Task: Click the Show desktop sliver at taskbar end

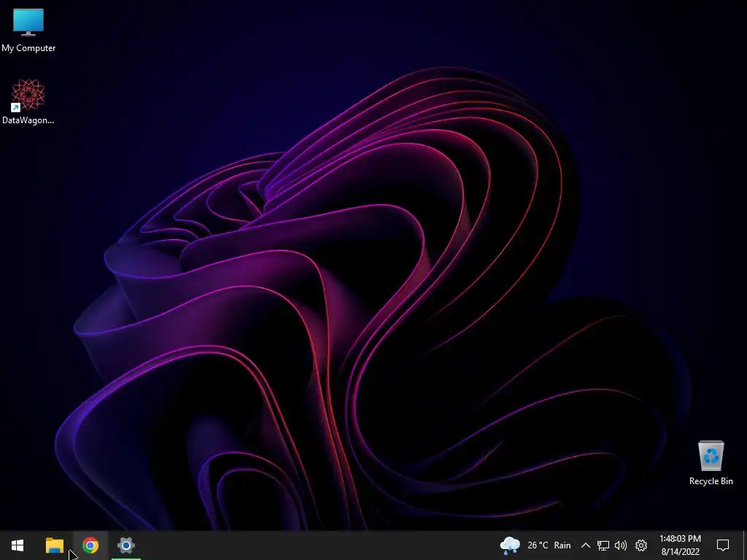Action: (745, 545)
